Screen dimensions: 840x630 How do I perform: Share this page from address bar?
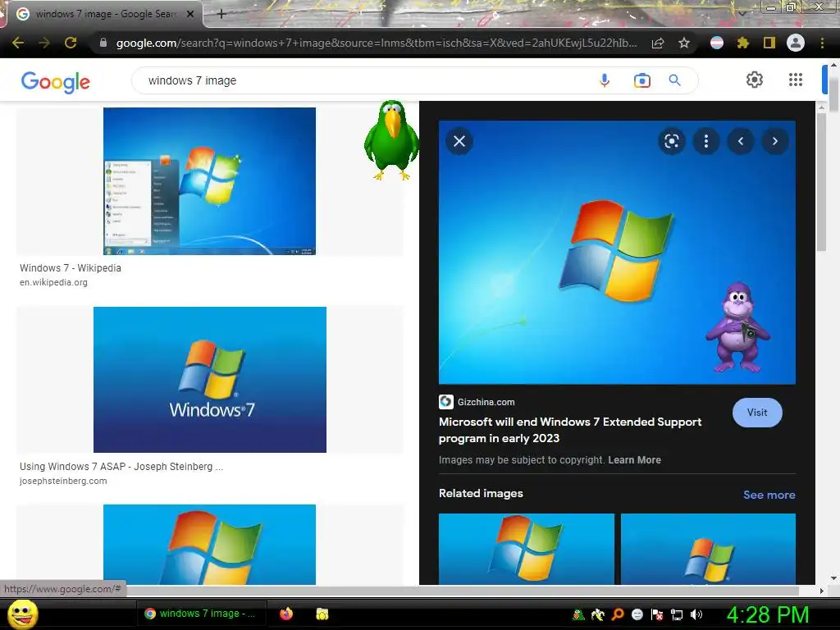tap(658, 43)
